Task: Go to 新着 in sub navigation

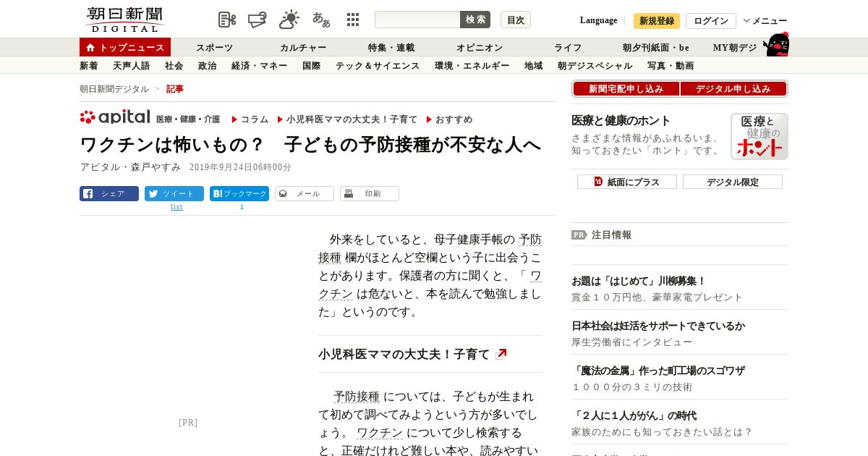Action: coord(89,66)
